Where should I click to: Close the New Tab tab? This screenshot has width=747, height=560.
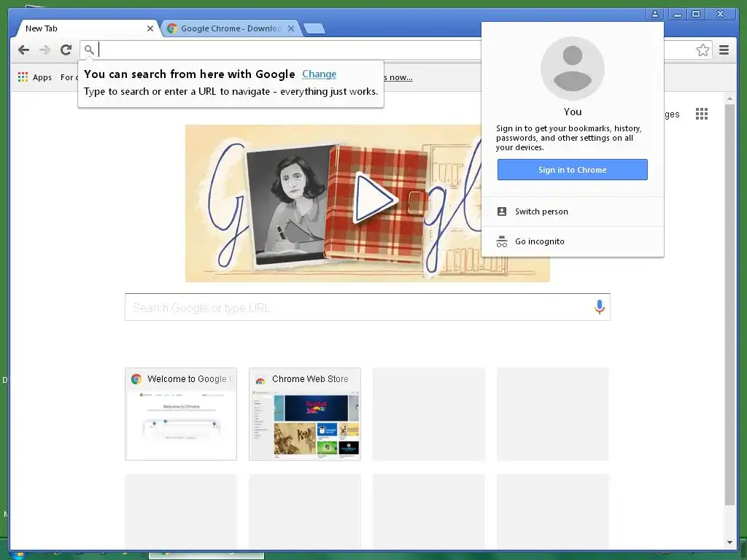pyautogui.click(x=150, y=28)
